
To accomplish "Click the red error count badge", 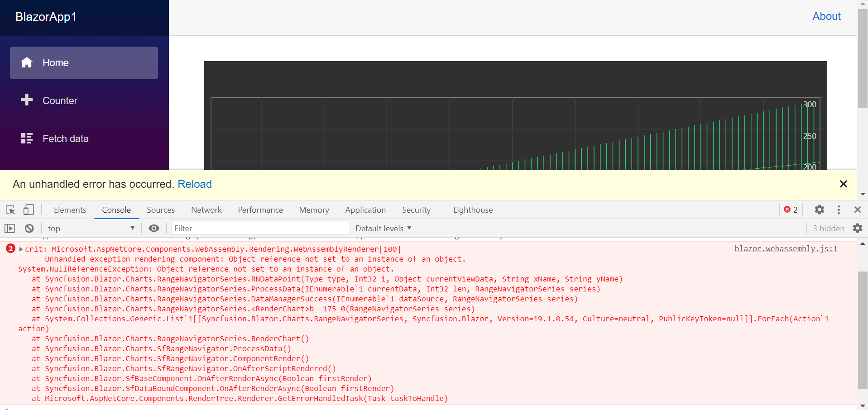I will (x=791, y=210).
